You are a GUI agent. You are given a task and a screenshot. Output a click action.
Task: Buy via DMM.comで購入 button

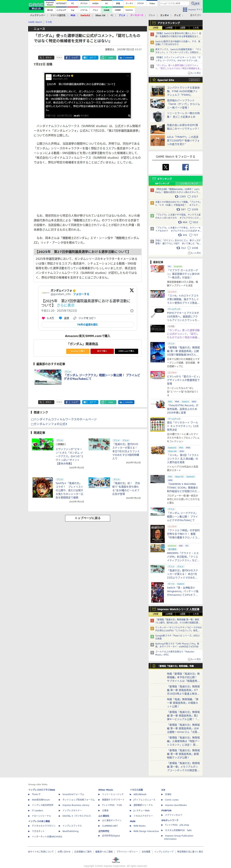click(x=126, y=351)
